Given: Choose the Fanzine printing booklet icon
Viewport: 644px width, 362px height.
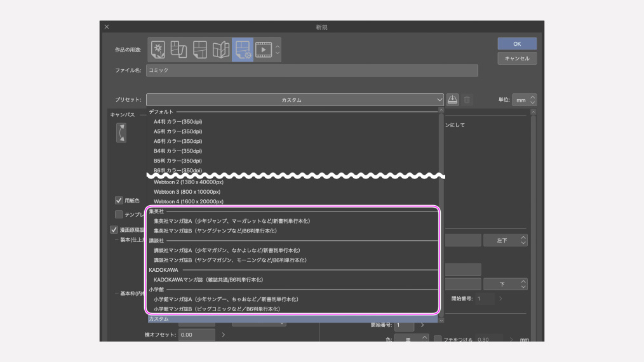Looking at the screenshot, I should pyautogui.click(x=220, y=49).
